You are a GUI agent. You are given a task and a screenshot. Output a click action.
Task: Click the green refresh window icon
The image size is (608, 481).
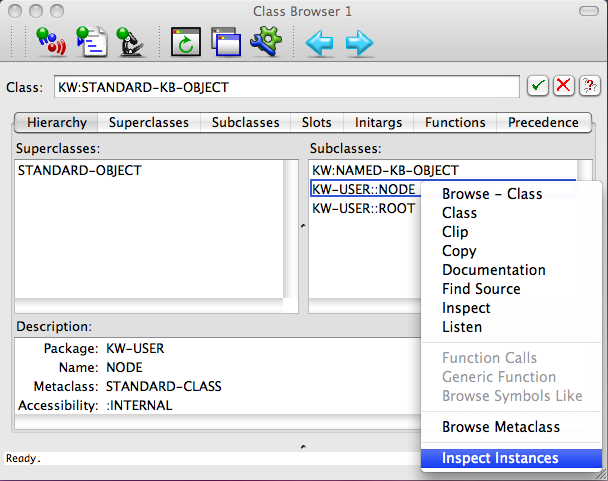click(187, 42)
